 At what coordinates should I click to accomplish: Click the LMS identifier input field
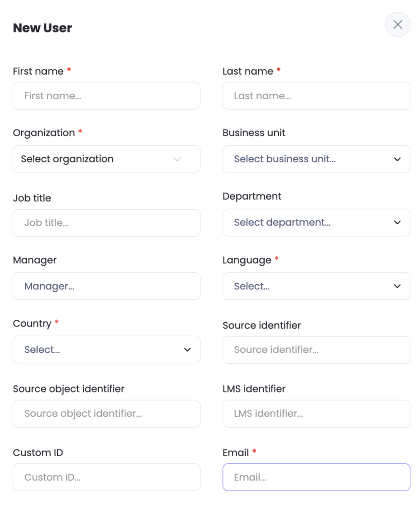click(316, 414)
